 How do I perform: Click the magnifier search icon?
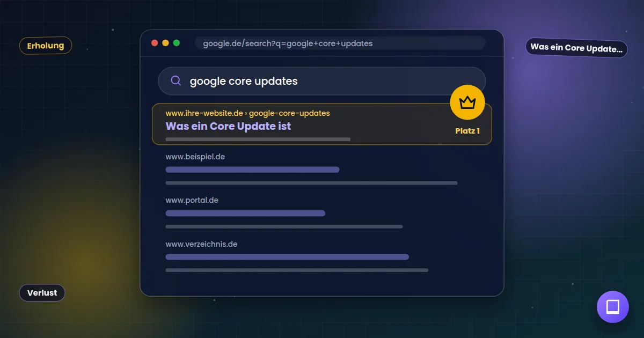(x=175, y=81)
